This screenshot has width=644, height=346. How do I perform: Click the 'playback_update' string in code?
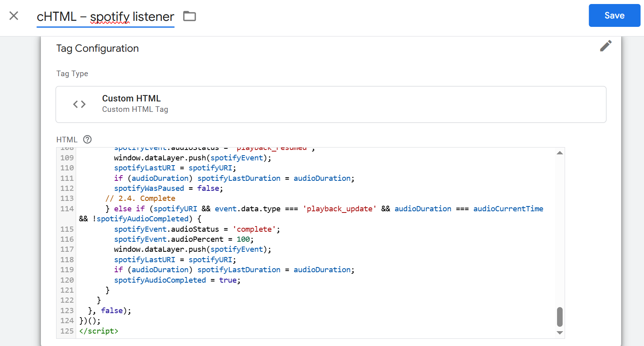tap(339, 208)
